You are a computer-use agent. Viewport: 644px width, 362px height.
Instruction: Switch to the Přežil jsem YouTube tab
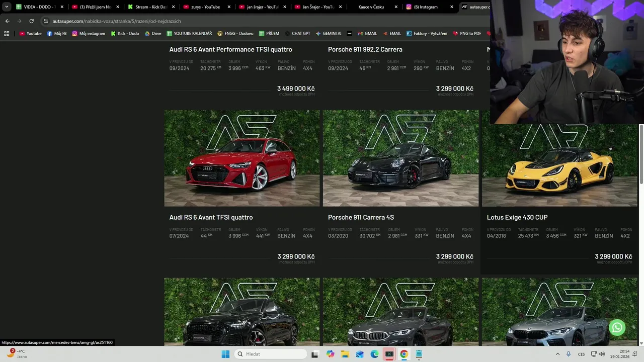click(x=95, y=7)
